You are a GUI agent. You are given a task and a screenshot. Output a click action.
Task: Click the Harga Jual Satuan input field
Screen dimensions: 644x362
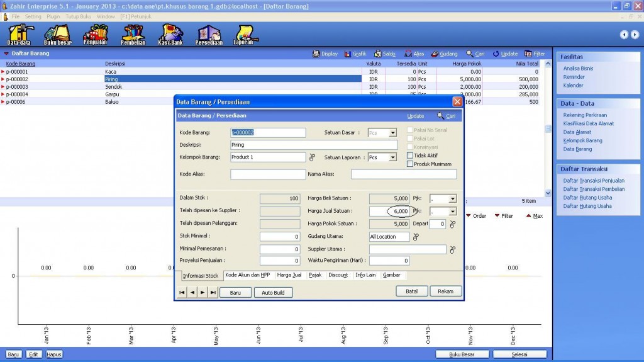pyautogui.click(x=389, y=212)
